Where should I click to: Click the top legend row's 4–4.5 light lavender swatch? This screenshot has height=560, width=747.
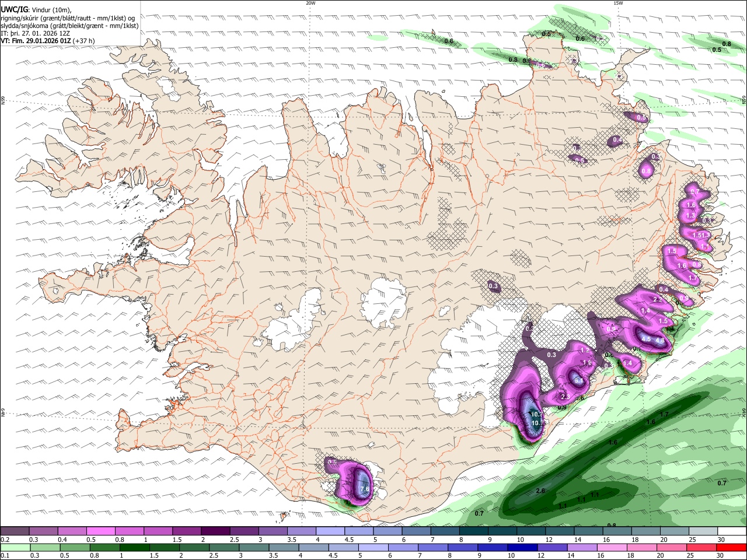pos(330,531)
